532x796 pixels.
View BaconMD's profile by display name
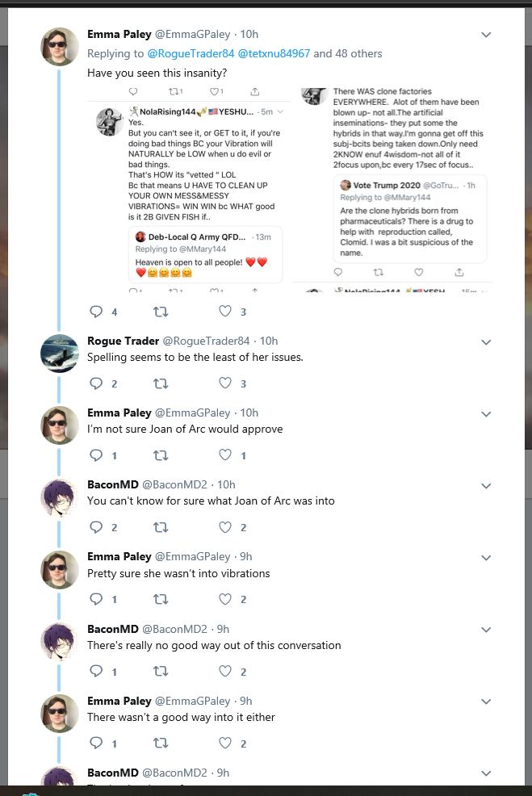pos(113,484)
